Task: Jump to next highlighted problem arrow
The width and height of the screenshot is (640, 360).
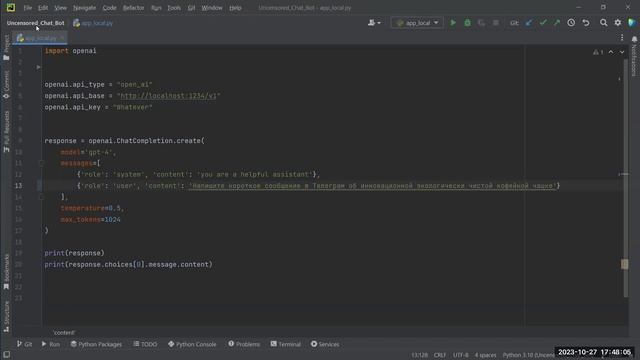Action: 622,52
